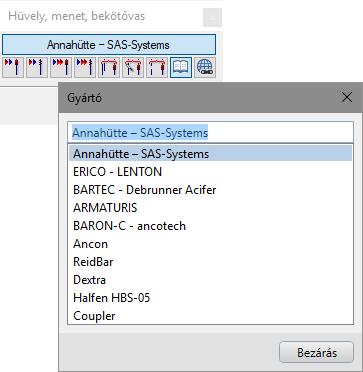Click the red bracket icon with two solid bars
Viewport: 363px width, 372px height.
click(x=109, y=68)
